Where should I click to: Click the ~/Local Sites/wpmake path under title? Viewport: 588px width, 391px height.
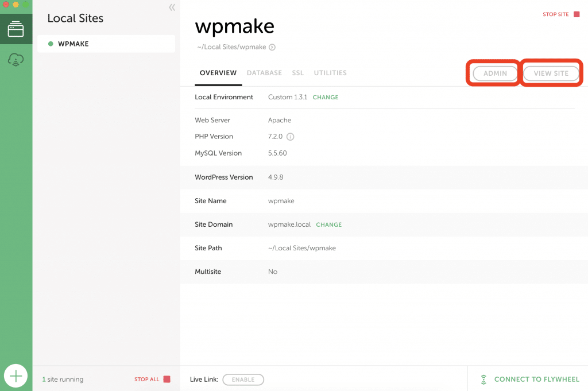[x=232, y=47]
